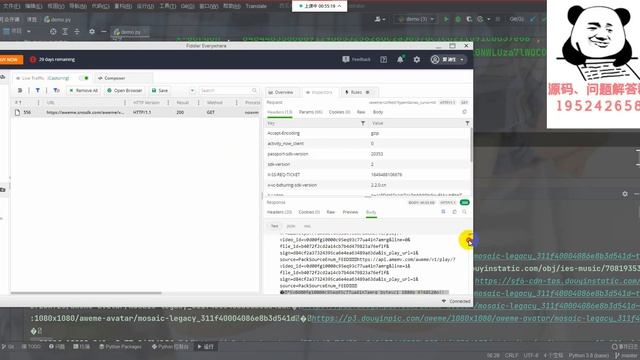Click the HTTP Version column header
The height and width of the screenshot is (360, 640).
(146, 102)
